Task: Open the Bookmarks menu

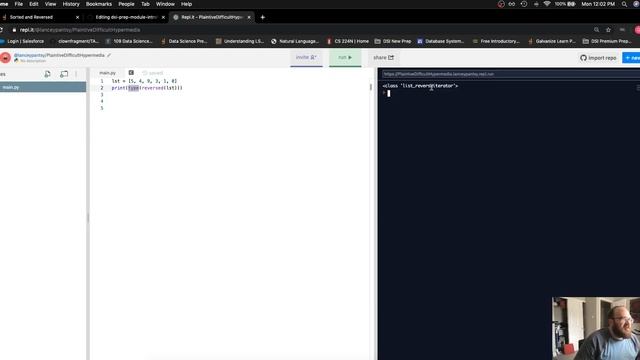Action: coord(99,4)
